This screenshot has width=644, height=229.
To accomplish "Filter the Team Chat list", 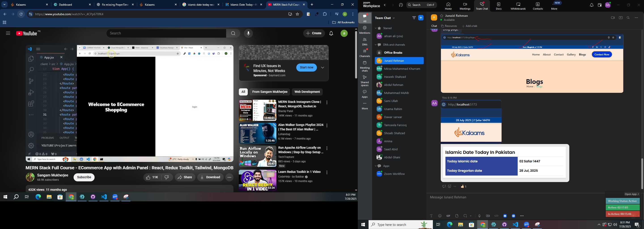I will pos(414,18).
